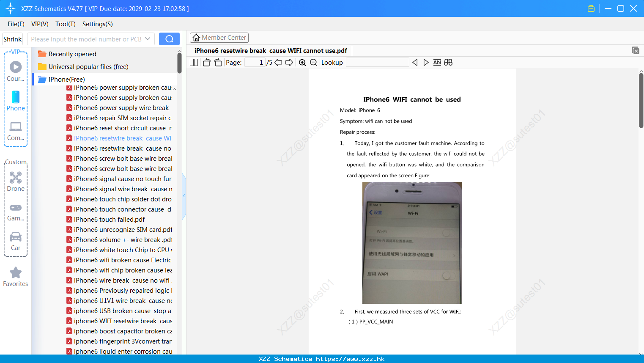Screen dimensions: 644x363
Task: Rotate page clockwise icon
Action: tap(218, 63)
